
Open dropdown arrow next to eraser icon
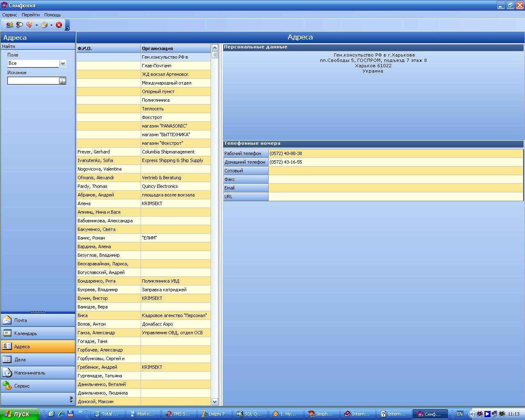tap(37, 25)
